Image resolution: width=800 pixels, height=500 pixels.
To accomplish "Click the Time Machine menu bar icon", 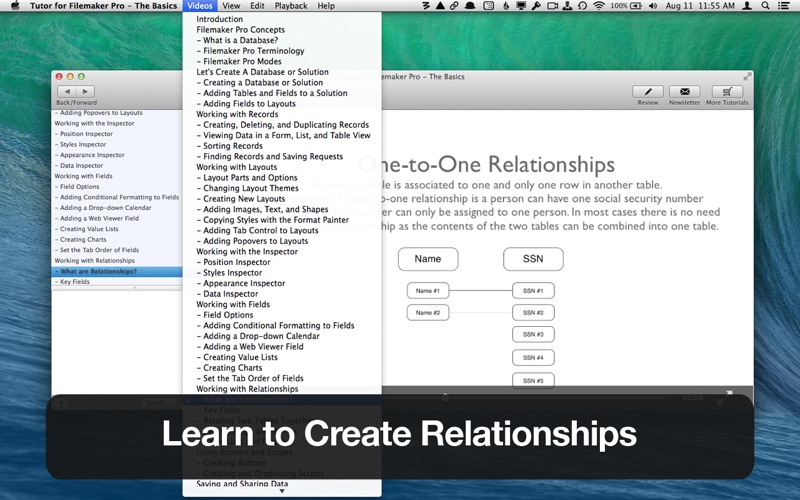I will coord(582,6).
